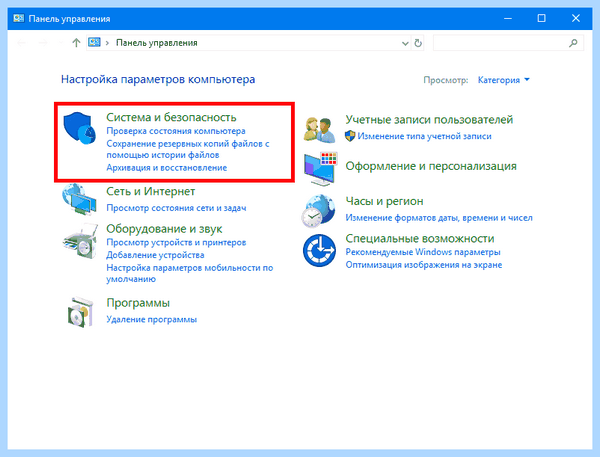
Task: Click the Control Panel title bar icon
Action: 18,18
